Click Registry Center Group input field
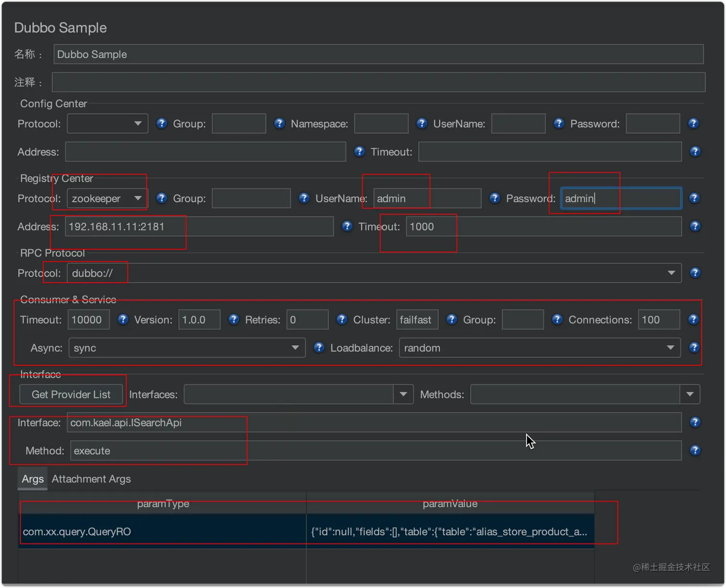The image size is (726, 588). (x=251, y=198)
